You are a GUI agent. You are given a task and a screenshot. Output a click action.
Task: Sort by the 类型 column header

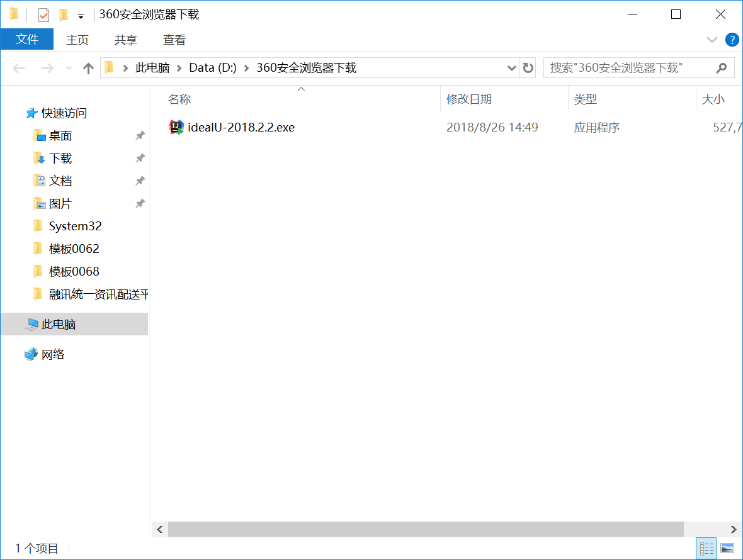coord(585,99)
